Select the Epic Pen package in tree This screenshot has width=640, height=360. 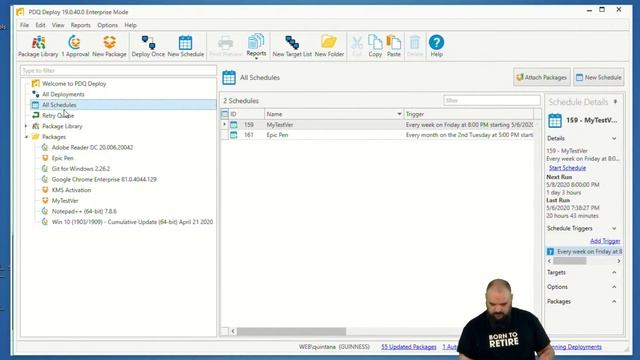click(62, 158)
